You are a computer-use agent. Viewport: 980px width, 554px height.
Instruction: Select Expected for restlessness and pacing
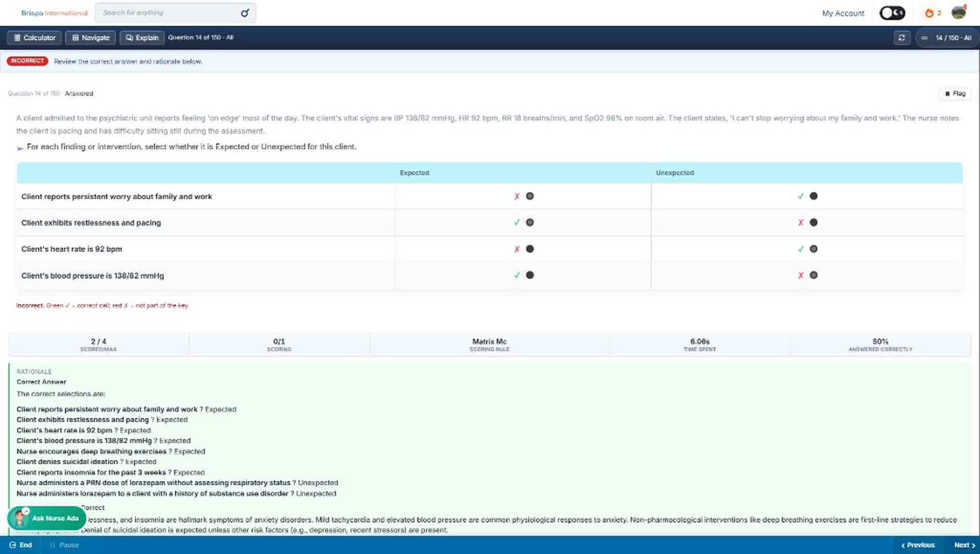[530, 222]
